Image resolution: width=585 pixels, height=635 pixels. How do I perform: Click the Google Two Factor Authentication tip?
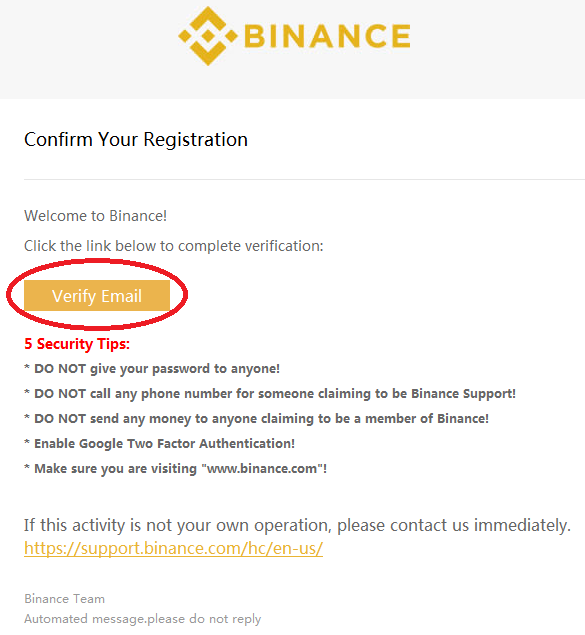[159, 444]
